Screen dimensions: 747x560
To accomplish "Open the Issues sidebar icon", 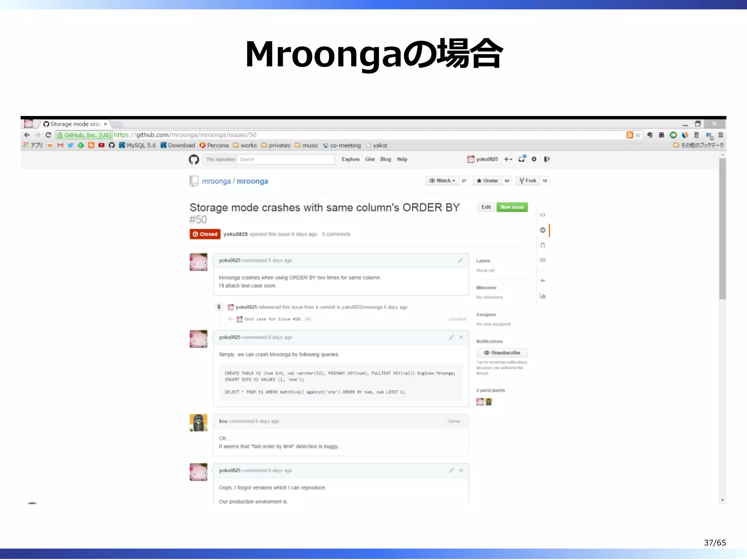I will tap(543, 230).
